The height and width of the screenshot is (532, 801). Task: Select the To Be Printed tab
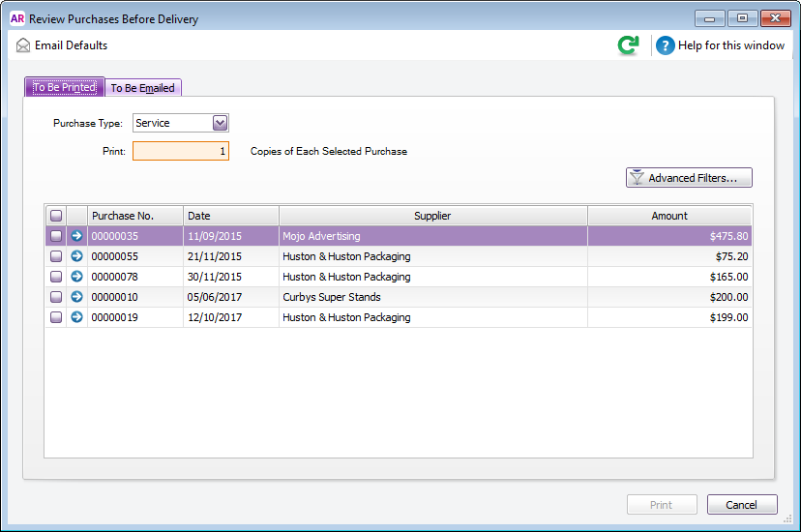click(64, 87)
